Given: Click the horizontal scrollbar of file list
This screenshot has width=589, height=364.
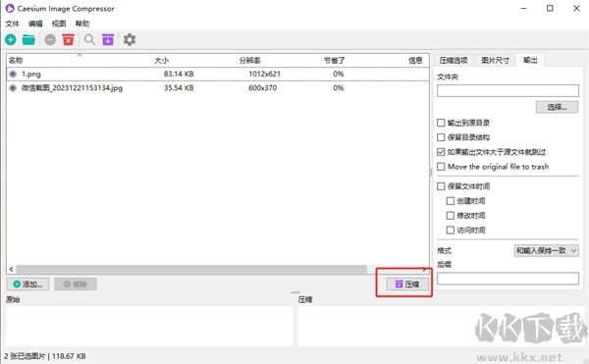Looking at the screenshot, I should point(191,269).
